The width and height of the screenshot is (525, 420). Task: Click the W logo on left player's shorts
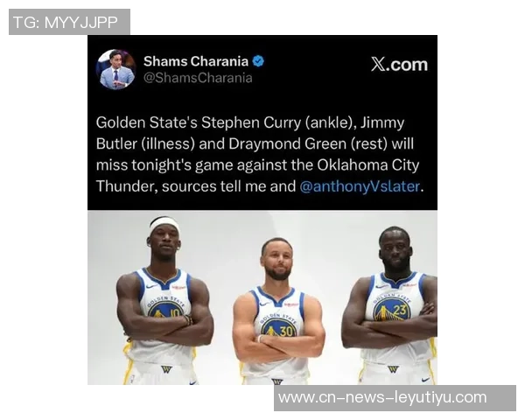click(166, 369)
